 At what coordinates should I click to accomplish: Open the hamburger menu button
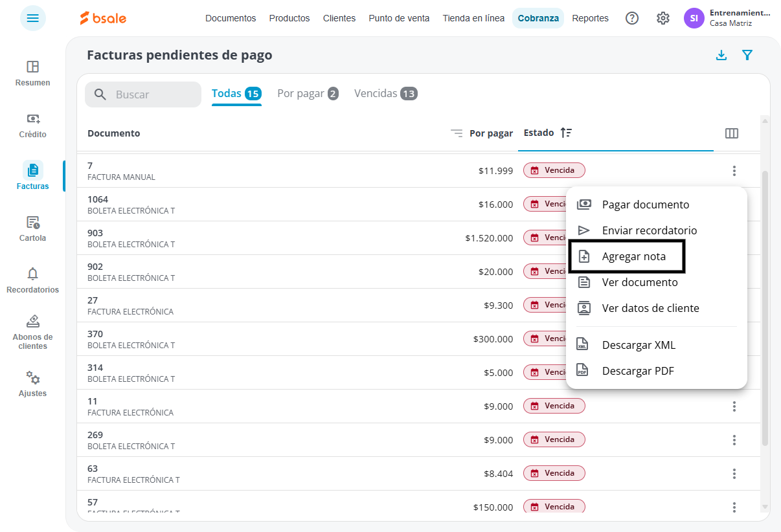point(33,18)
